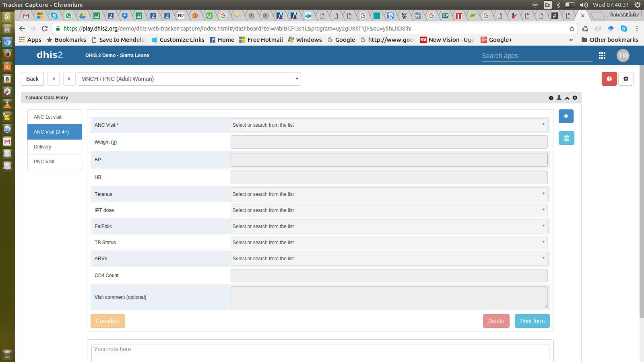Focus the BP input field

[x=389, y=160]
